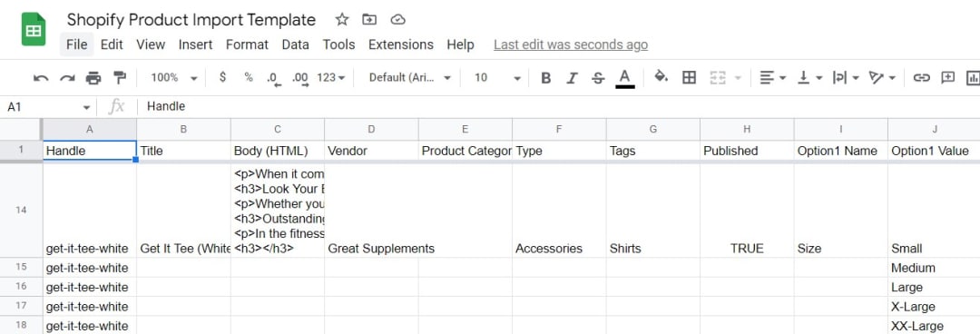Open the zoom level dropdown

point(174,77)
